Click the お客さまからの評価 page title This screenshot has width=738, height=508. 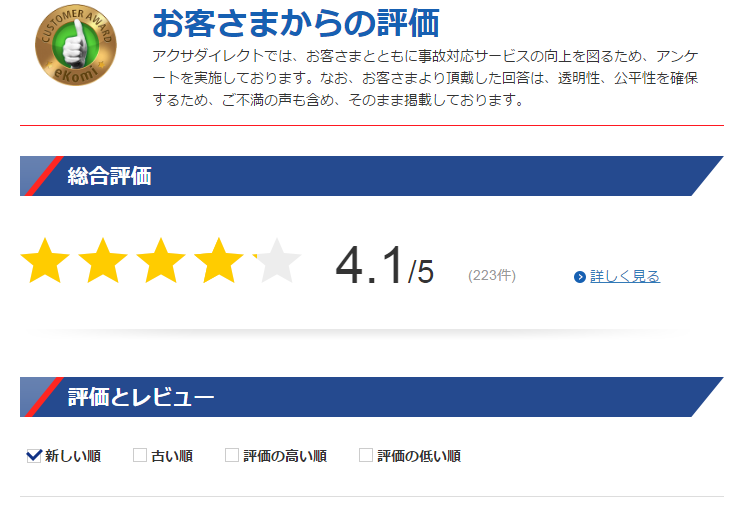coord(296,23)
